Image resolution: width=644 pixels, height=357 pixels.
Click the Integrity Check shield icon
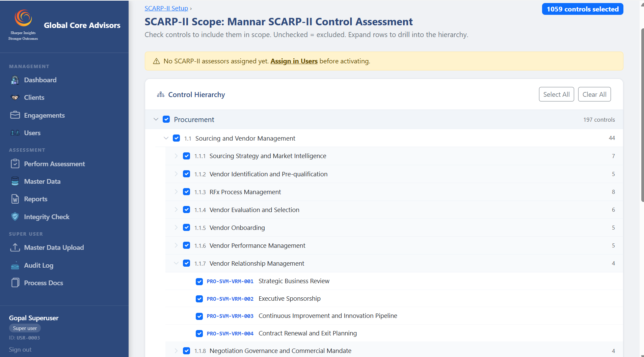tap(15, 217)
